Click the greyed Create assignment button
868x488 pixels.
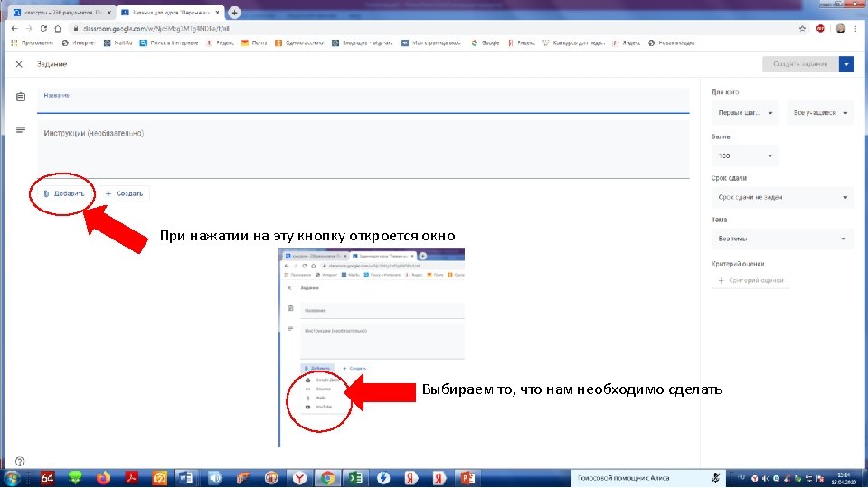pos(800,64)
